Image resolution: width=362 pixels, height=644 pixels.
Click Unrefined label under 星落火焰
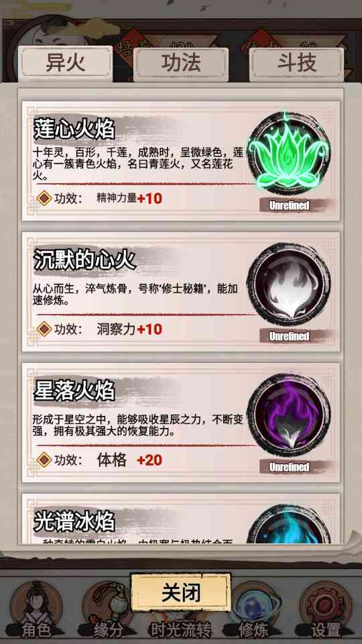(x=290, y=468)
